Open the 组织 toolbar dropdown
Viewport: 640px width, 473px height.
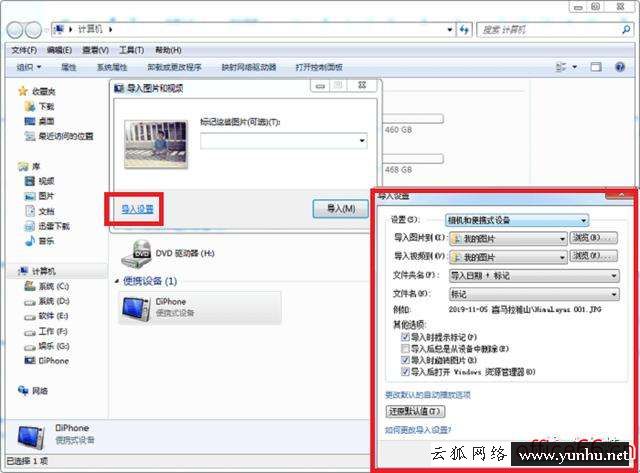[x=29, y=67]
